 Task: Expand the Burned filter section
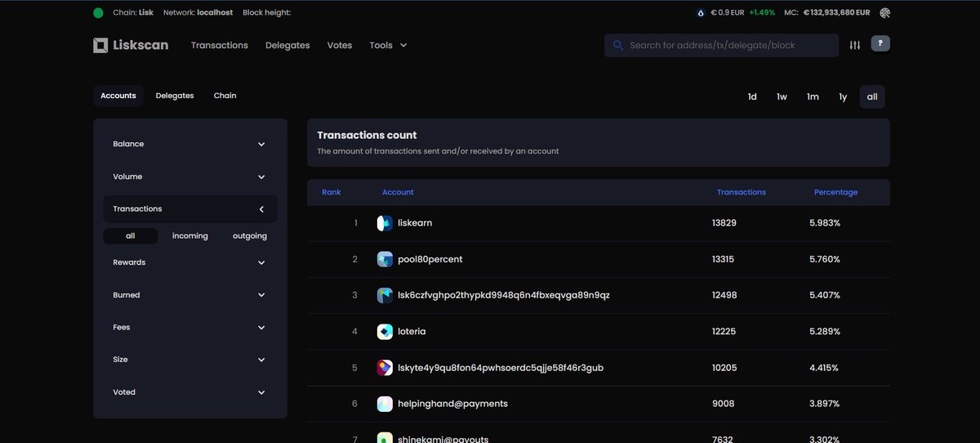[190, 295]
